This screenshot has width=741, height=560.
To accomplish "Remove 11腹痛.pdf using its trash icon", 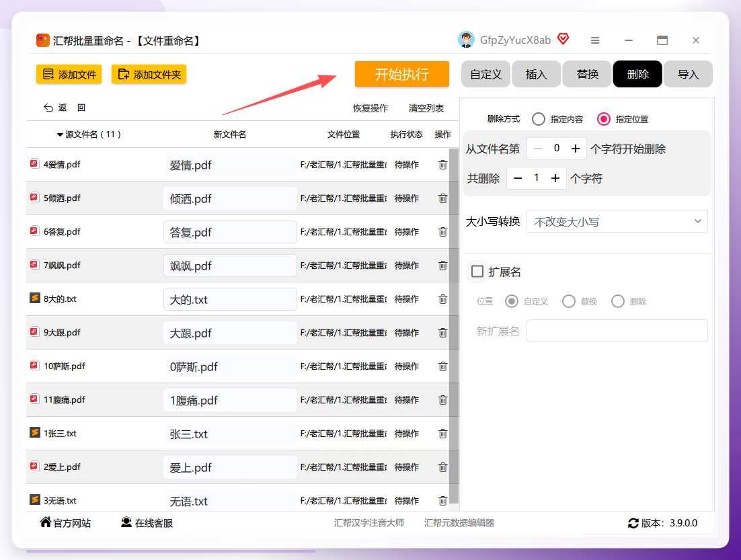I will [x=442, y=400].
